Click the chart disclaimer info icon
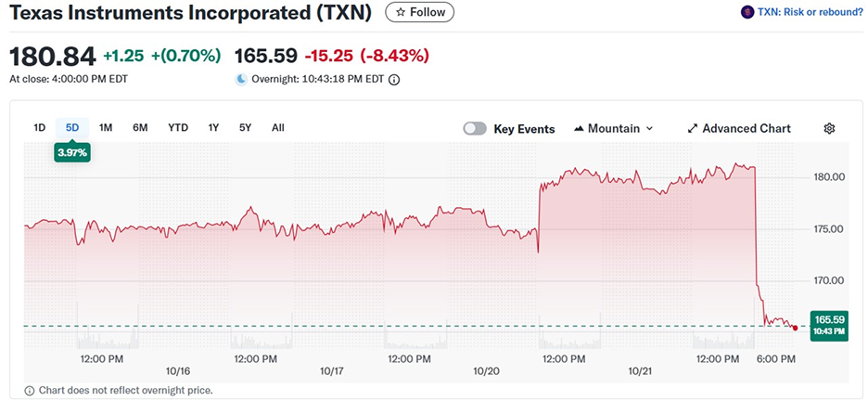 pos(30,390)
